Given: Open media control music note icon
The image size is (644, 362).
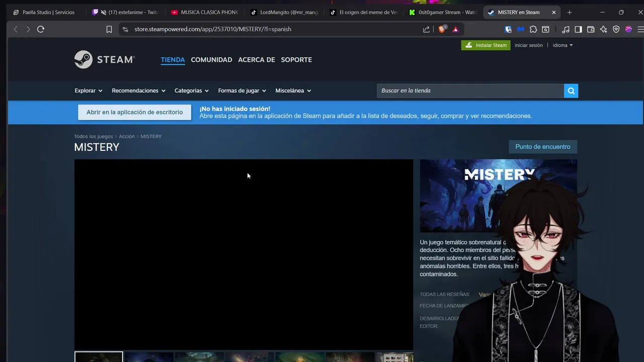Looking at the screenshot, I should click(566, 29).
